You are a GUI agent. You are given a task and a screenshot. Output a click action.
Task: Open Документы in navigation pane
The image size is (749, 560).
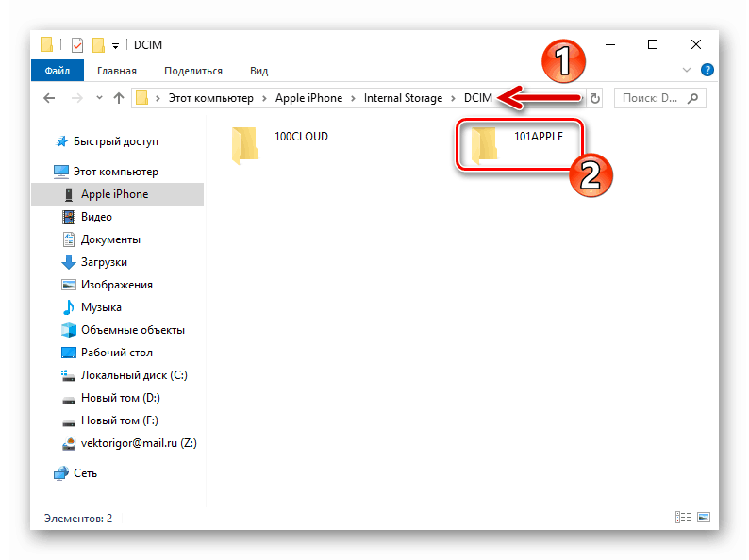click(101, 239)
